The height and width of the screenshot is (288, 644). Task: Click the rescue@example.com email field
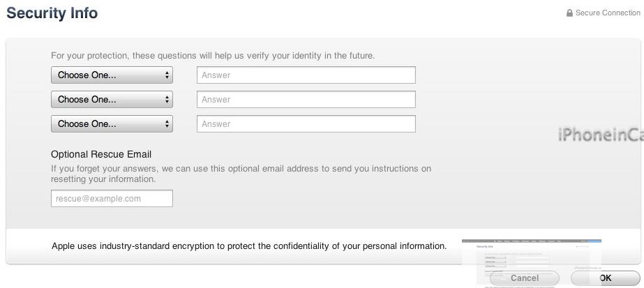(112, 199)
